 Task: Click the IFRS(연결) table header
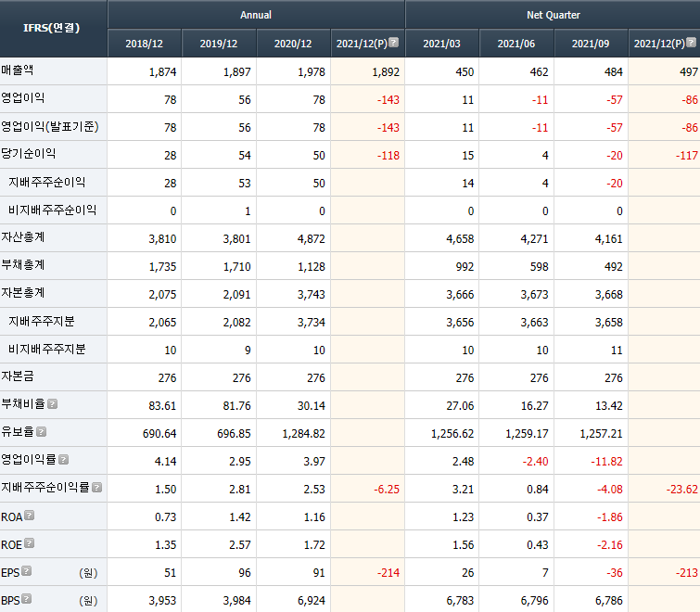(52, 28)
